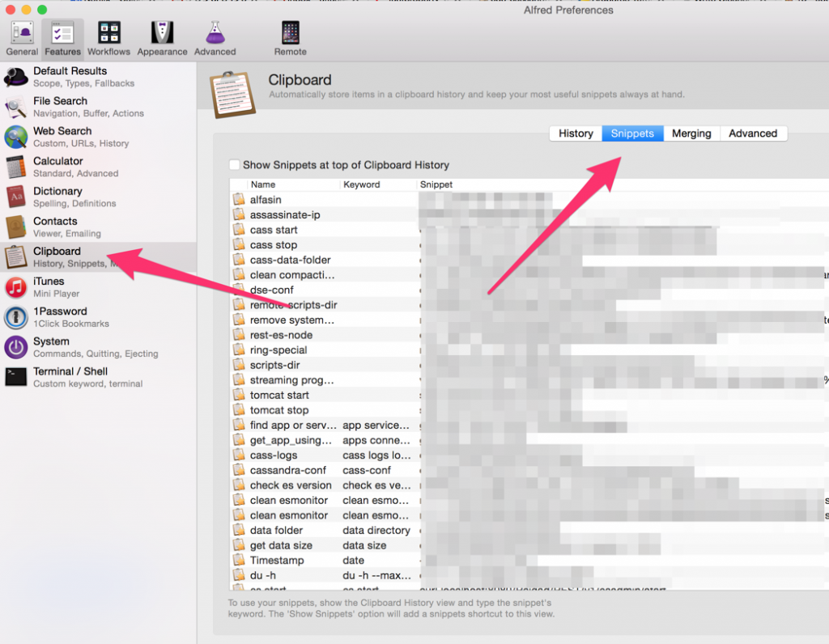The width and height of the screenshot is (829, 644).
Task: Click the Advanced flask icon
Action: (215, 38)
